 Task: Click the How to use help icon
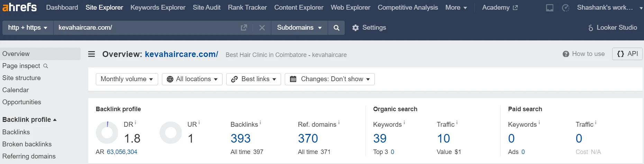point(566,54)
